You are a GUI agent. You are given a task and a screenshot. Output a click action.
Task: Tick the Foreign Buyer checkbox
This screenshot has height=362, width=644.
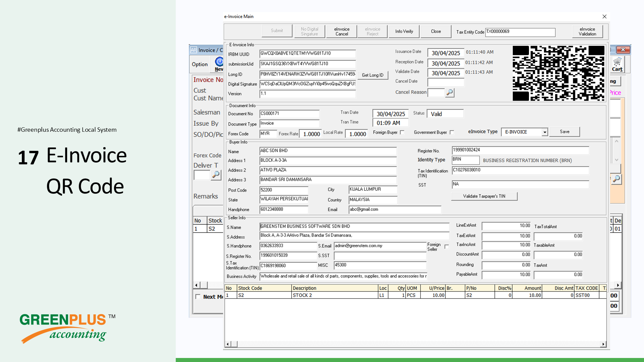402,132
